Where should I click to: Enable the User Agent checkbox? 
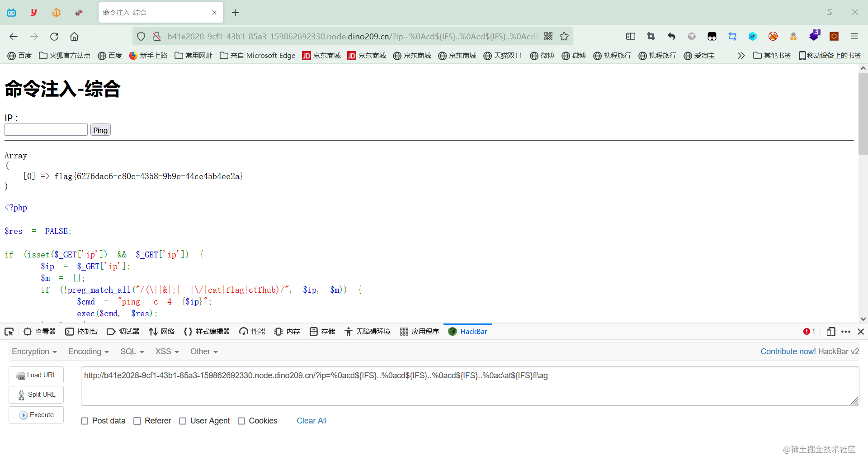[183, 421]
